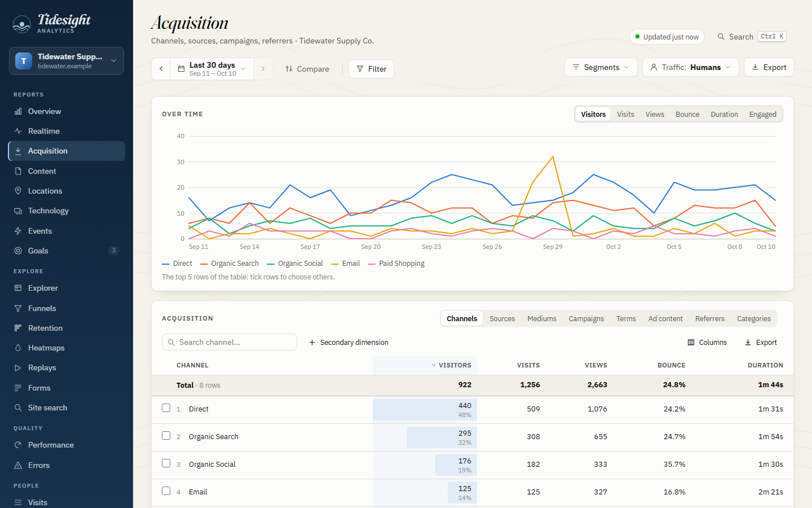
Task: Switch to the Campaigns tab
Action: pyautogui.click(x=586, y=318)
